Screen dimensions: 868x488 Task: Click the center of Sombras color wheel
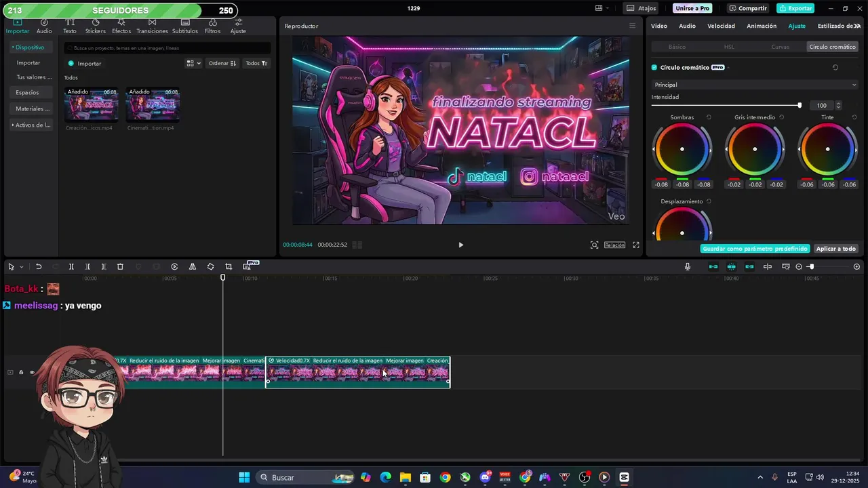682,149
